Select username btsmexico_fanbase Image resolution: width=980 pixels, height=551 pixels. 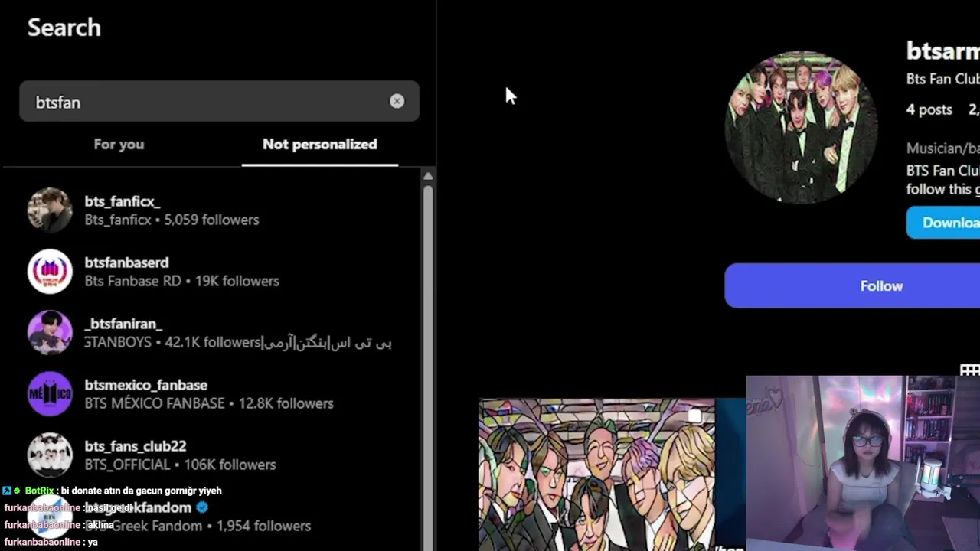(145, 385)
